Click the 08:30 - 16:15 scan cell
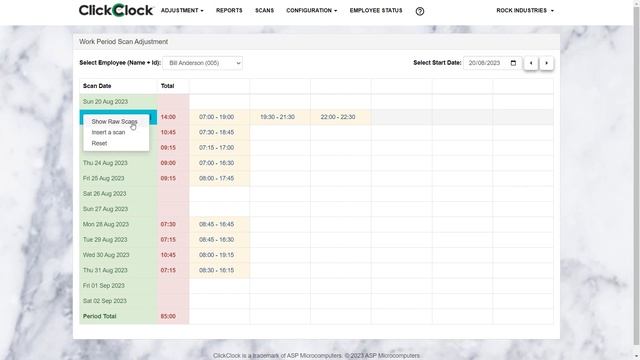The height and width of the screenshot is (360, 640). click(x=220, y=270)
